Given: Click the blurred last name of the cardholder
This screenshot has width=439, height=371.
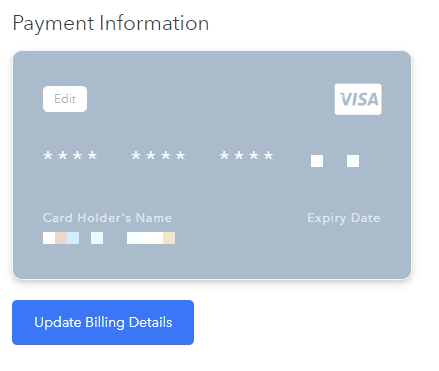Looking at the screenshot, I should 151,238.
